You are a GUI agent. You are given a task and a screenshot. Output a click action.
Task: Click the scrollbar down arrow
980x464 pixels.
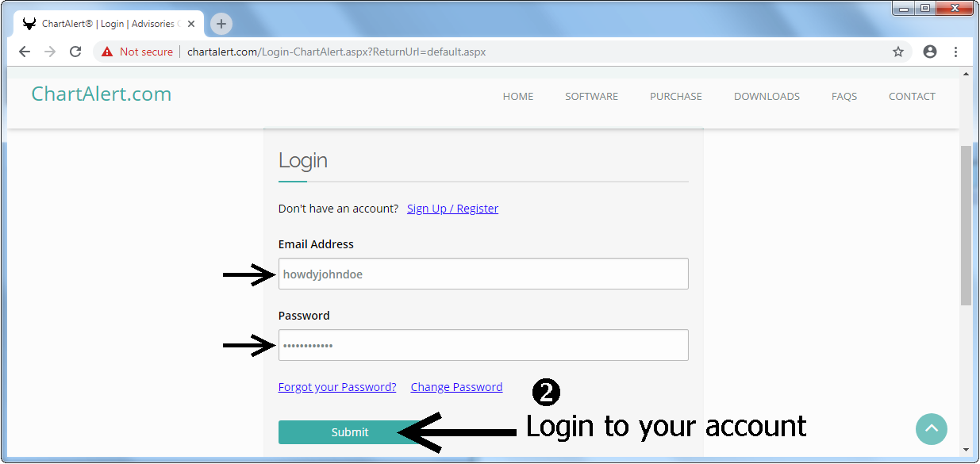[966, 450]
